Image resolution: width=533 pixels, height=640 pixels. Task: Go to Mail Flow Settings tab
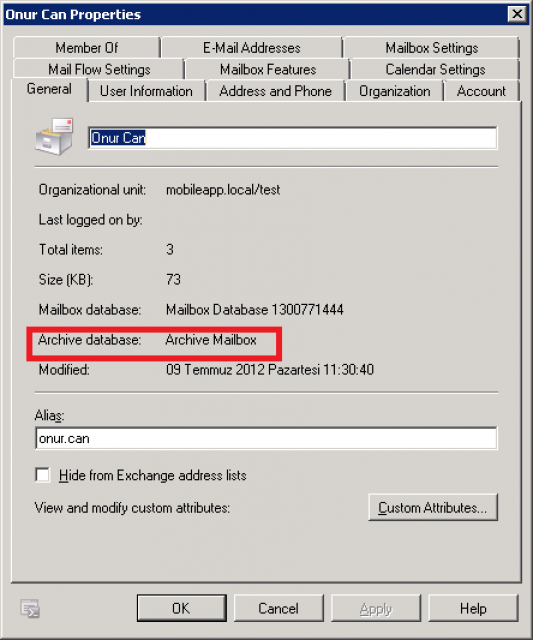[x=99, y=69]
